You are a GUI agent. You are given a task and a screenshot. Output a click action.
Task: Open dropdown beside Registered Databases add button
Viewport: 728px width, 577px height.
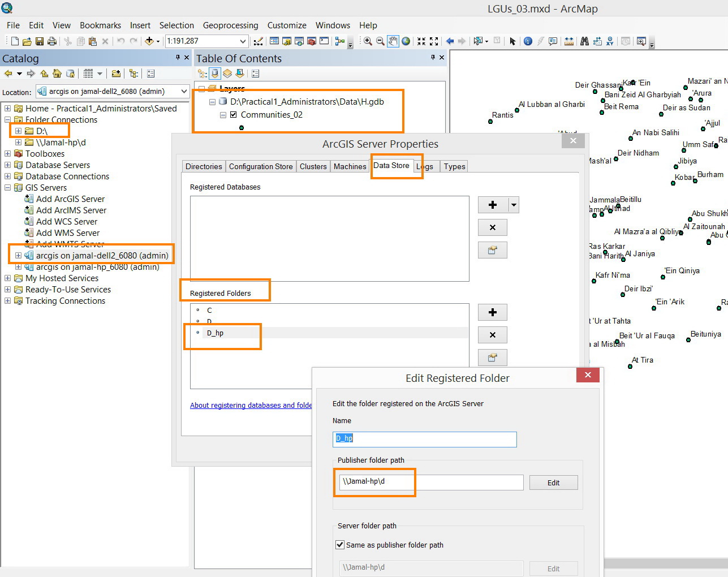tap(514, 205)
